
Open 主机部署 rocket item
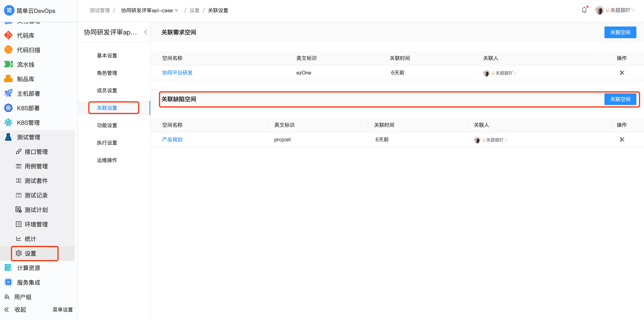(x=28, y=94)
